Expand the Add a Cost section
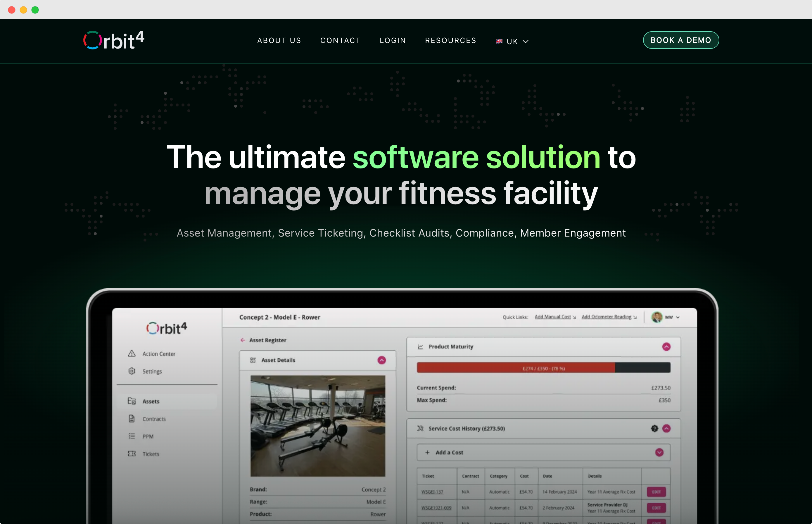812x524 pixels. (x=660, y=453)
